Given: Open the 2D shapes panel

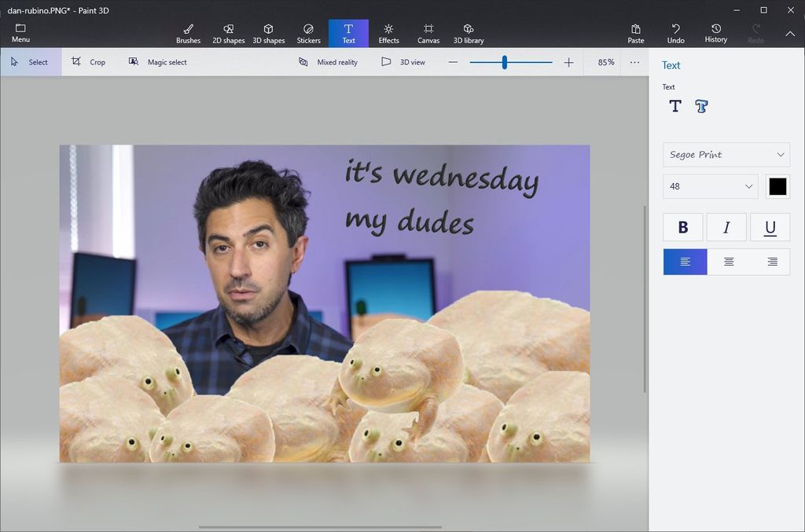Looking at the screenshot, I should point(229,32).
